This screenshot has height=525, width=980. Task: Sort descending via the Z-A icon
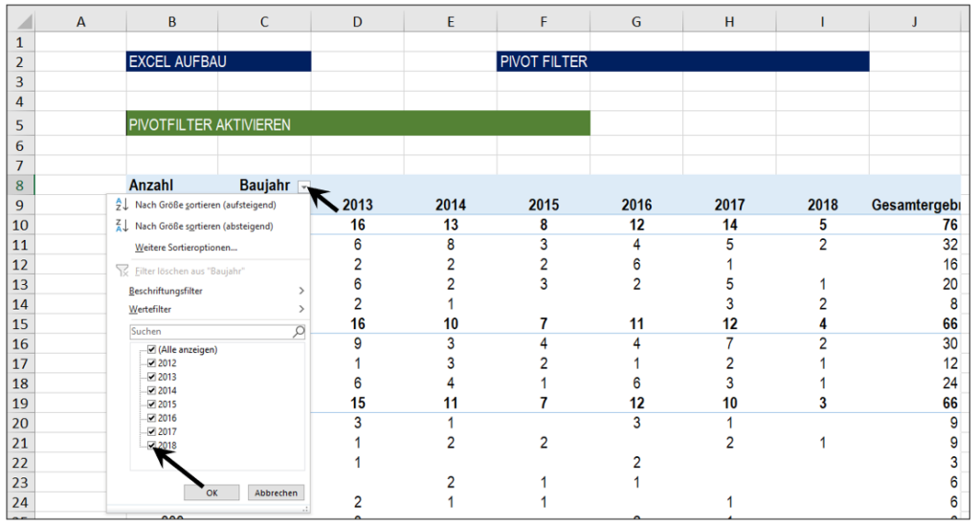122,226
